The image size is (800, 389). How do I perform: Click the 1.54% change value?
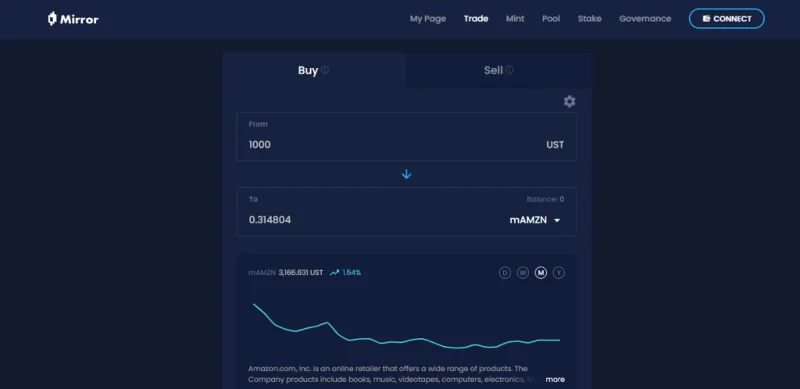pyautogui.click(x=352, y=273)
